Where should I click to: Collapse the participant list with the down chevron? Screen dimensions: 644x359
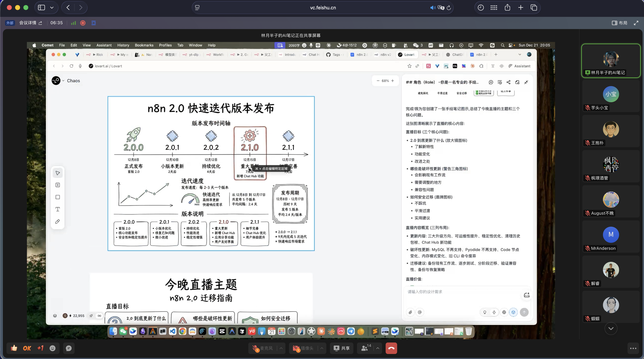pyautogui.click(x=611, y=329)
